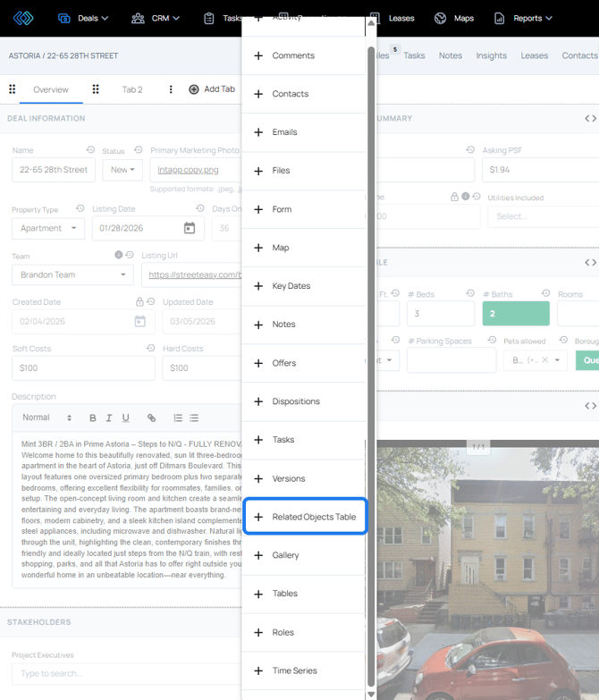Toggle italic formatting in Description editor
The height and width of the screenshot is (700, 599).
click(109, 417)
